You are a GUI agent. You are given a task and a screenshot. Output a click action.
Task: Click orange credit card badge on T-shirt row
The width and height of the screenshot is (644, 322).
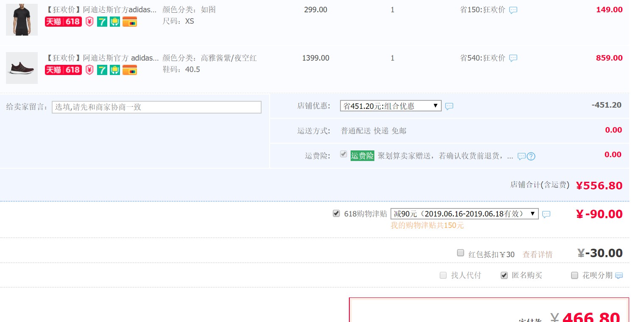click(130, 22)
